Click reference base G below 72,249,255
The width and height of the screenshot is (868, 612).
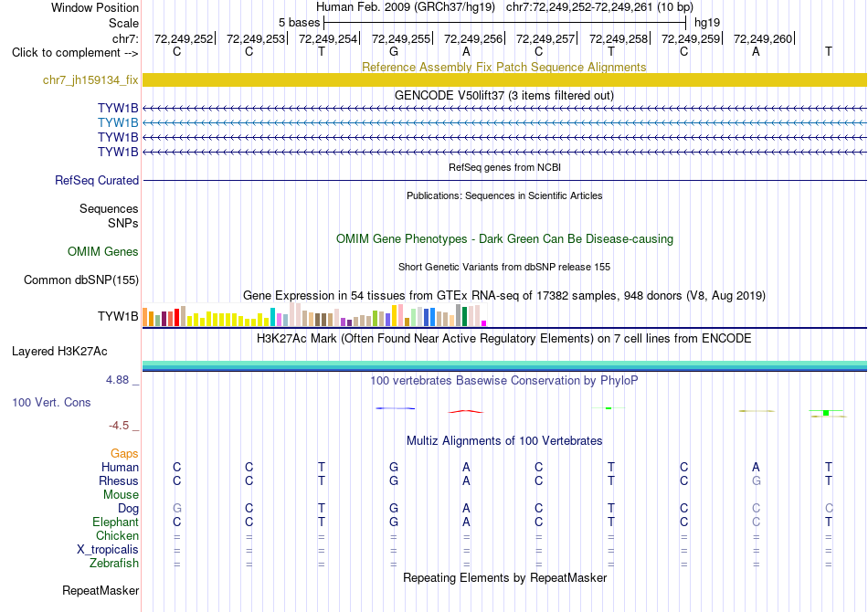tap(394, 52)
